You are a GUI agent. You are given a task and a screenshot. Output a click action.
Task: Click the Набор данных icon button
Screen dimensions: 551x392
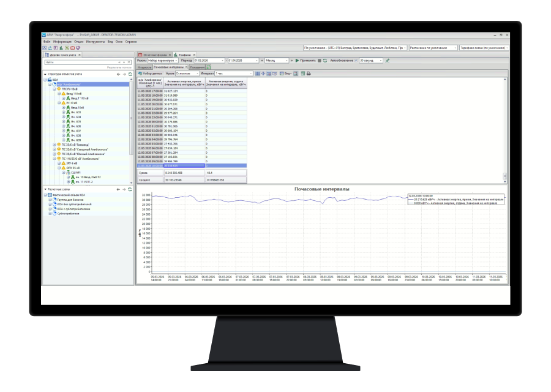[x=140, y=73]
